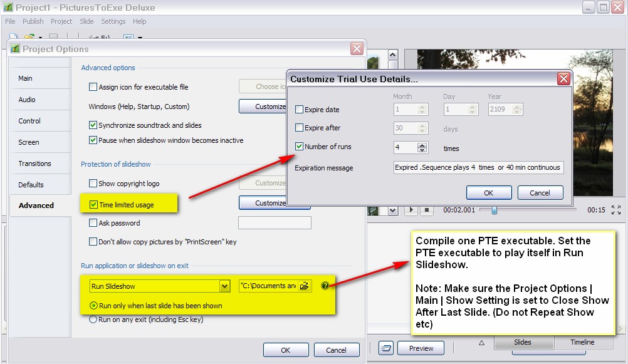
Task: Open the File menu
Action: pyautogui.click(x=10, y=21)
